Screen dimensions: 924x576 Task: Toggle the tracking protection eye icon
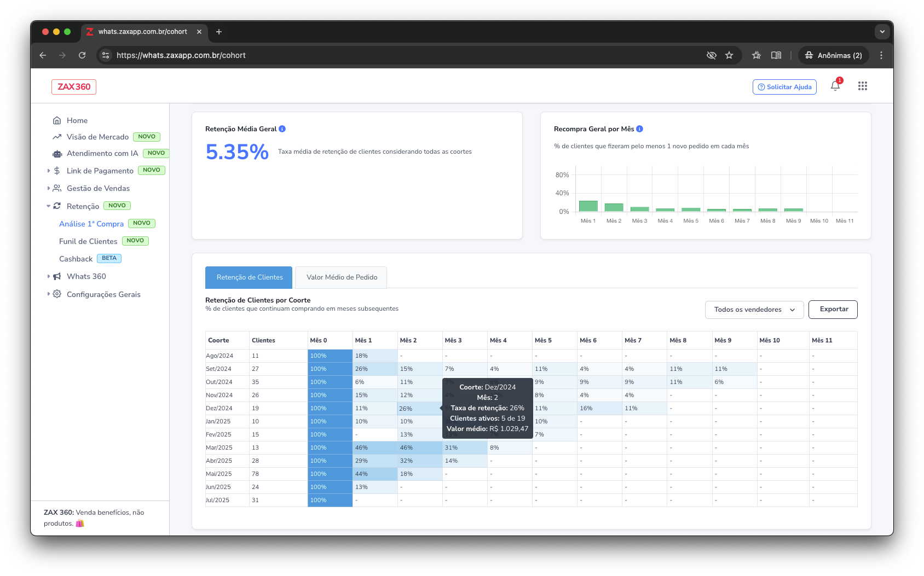click(712, 55)
